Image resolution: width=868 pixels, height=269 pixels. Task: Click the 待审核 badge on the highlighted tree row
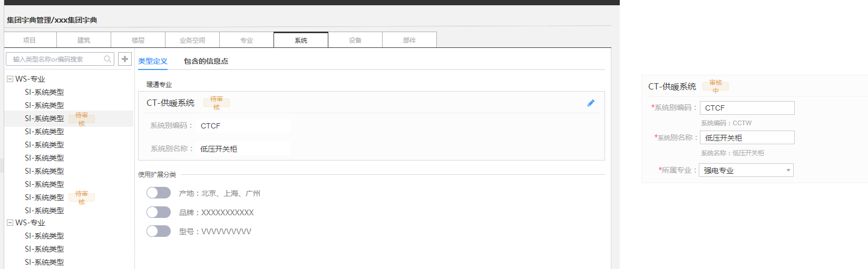[82, 119]
